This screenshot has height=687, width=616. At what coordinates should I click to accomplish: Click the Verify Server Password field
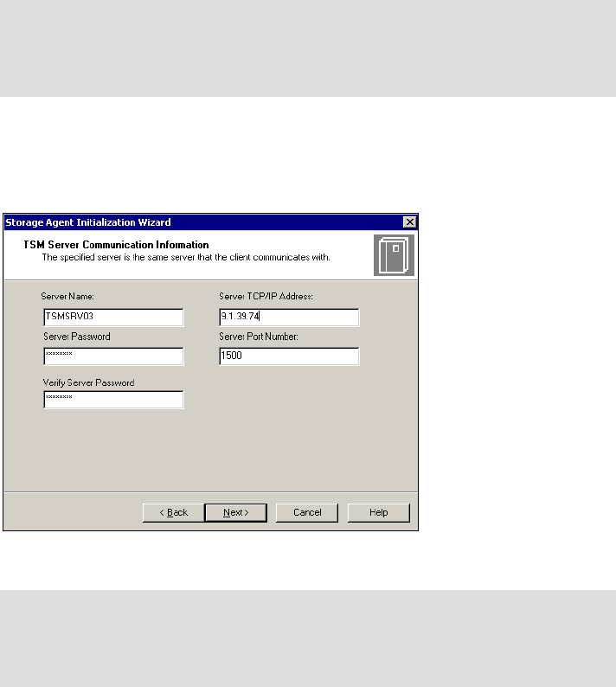point(113,400)
